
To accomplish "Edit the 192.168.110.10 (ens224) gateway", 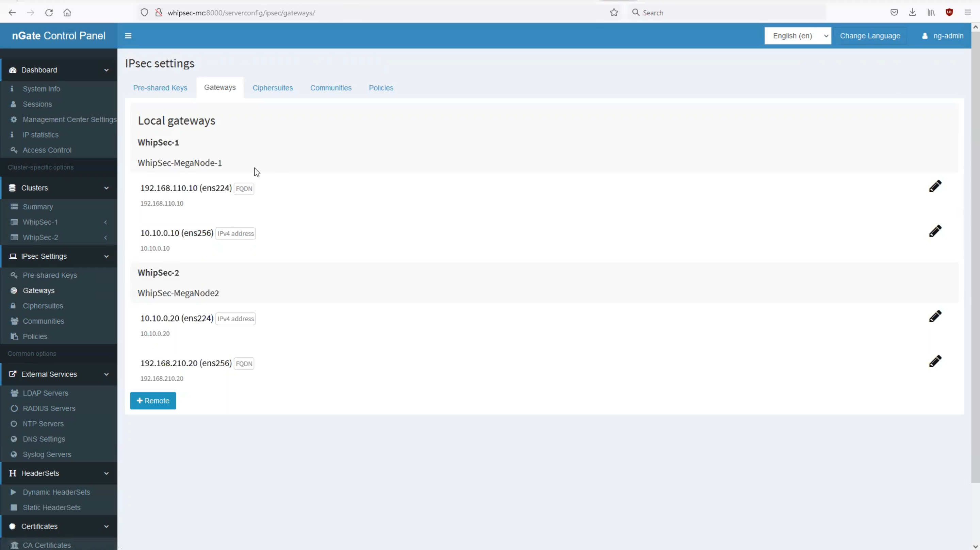I will pos(935,187).
